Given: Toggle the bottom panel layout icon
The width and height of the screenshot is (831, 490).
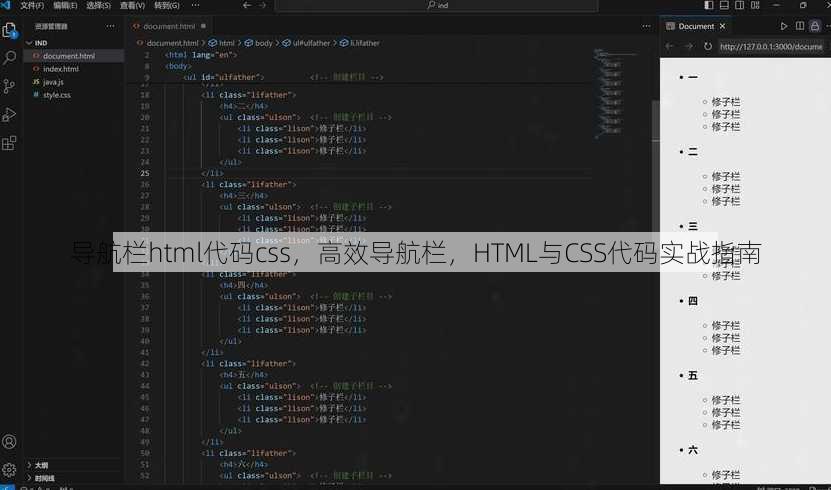Looking at the screenshot, I should click(x=724, y=5).
